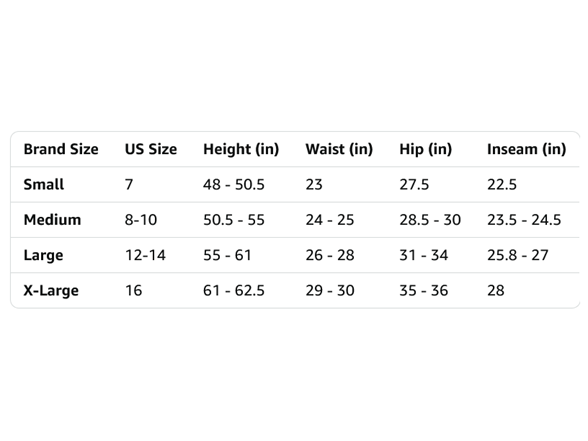Click the 23.5 - 24.5 inseam value

[x=524, y=220]
